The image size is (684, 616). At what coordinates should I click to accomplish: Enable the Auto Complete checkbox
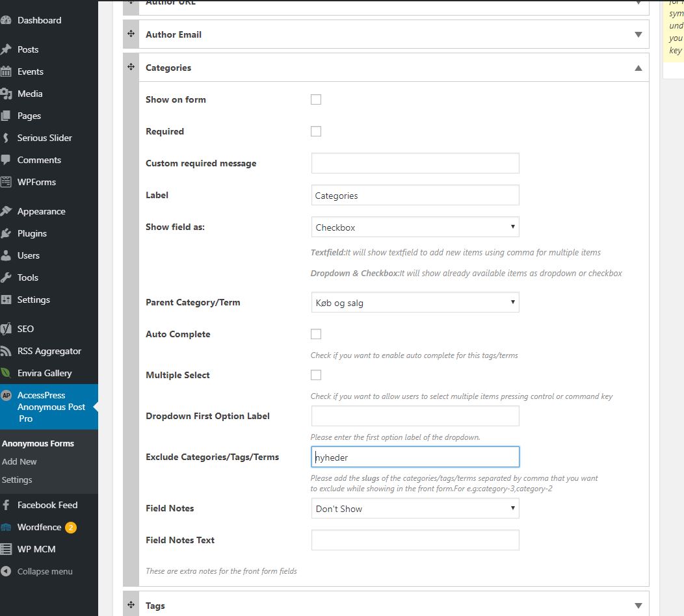[x=316, y=334]
